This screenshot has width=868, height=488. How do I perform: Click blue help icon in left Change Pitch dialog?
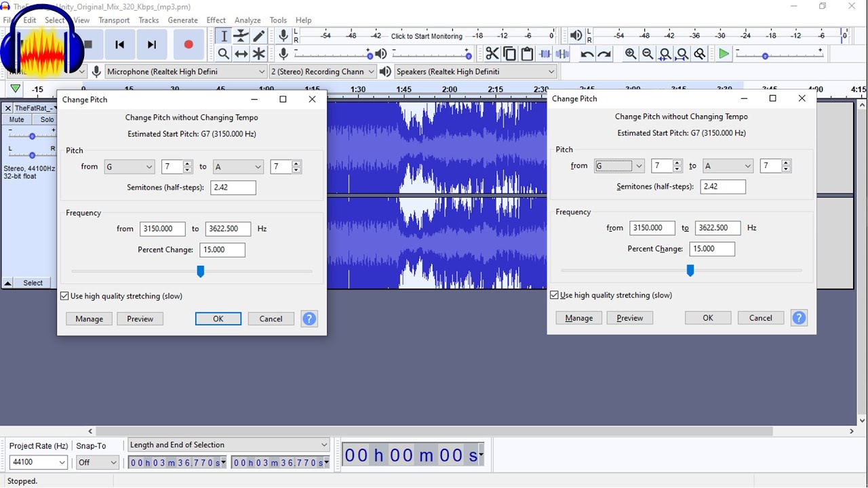tap(309, 319)
